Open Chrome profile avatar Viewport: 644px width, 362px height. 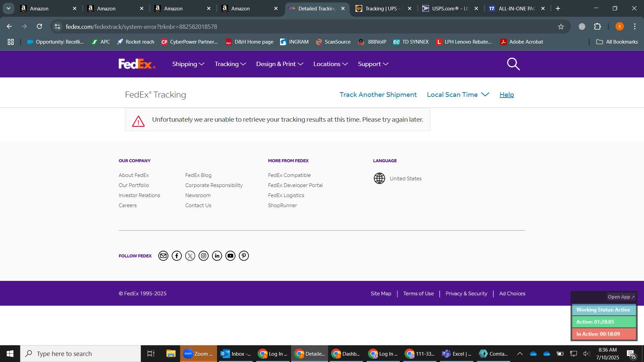620,26
